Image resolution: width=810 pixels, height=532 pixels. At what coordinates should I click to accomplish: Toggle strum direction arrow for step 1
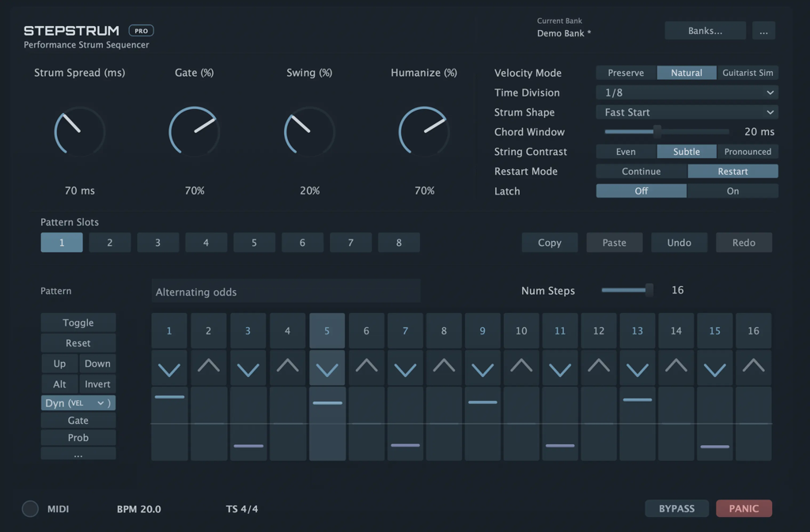[169, 368]
